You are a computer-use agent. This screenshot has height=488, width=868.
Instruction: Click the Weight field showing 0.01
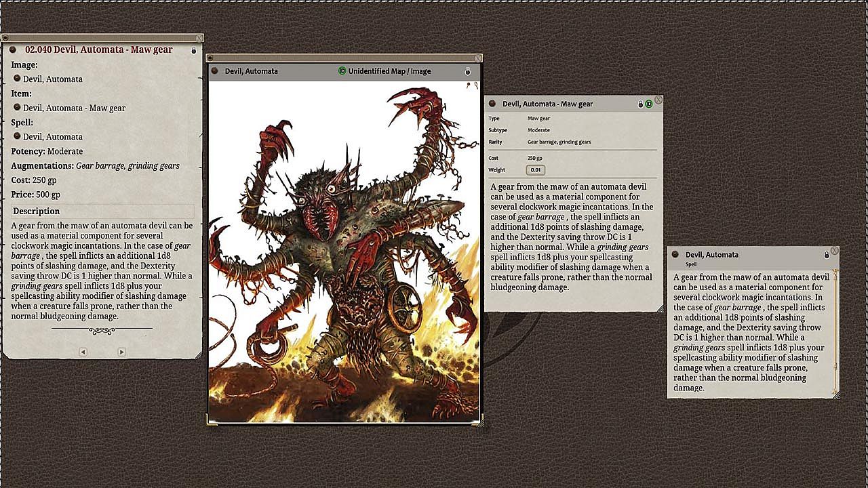point(536,170)
